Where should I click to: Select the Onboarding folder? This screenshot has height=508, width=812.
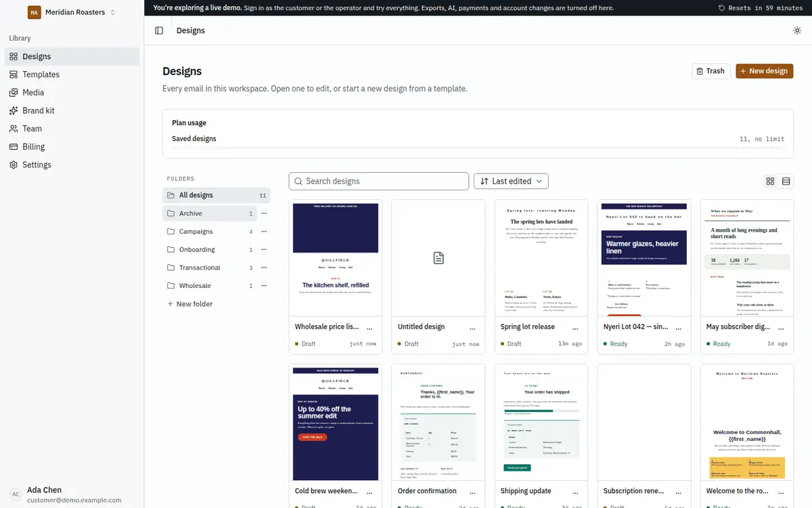pos(210,249)
